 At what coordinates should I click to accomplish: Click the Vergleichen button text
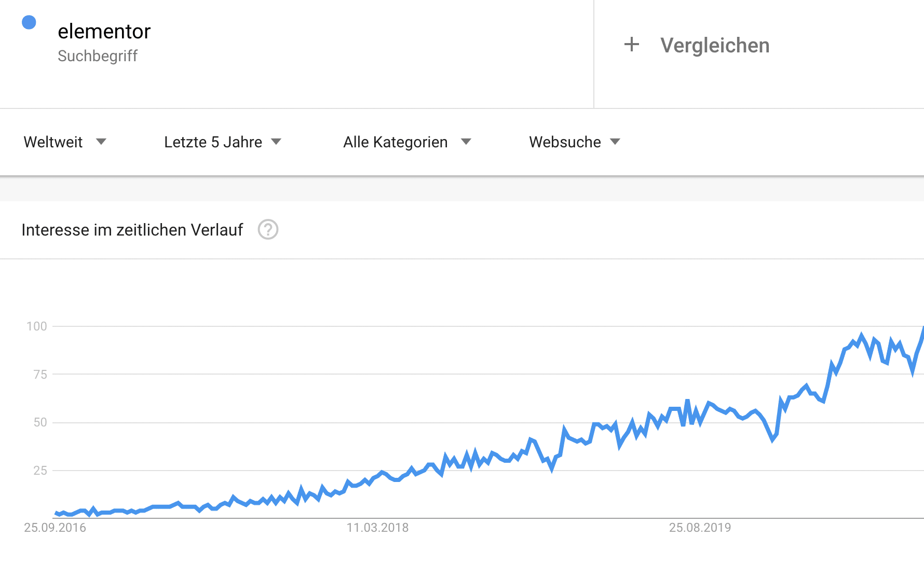(x=715, y=46)
